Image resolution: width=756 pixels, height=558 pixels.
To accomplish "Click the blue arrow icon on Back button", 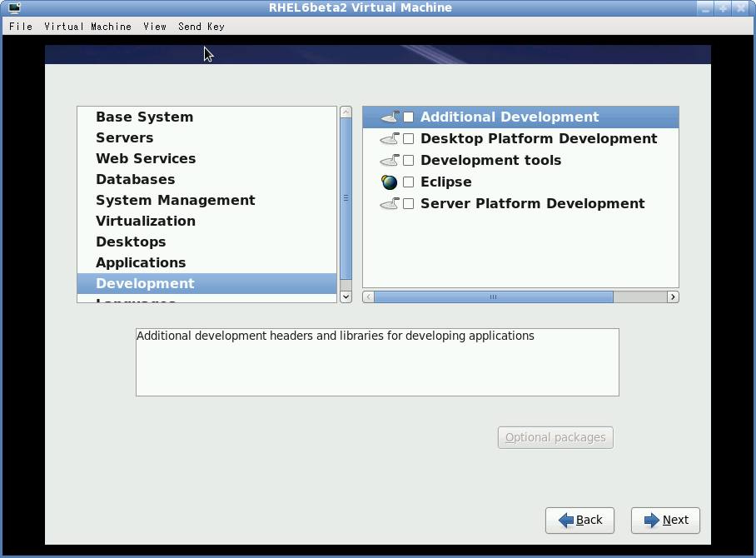I will click(566, 521).
